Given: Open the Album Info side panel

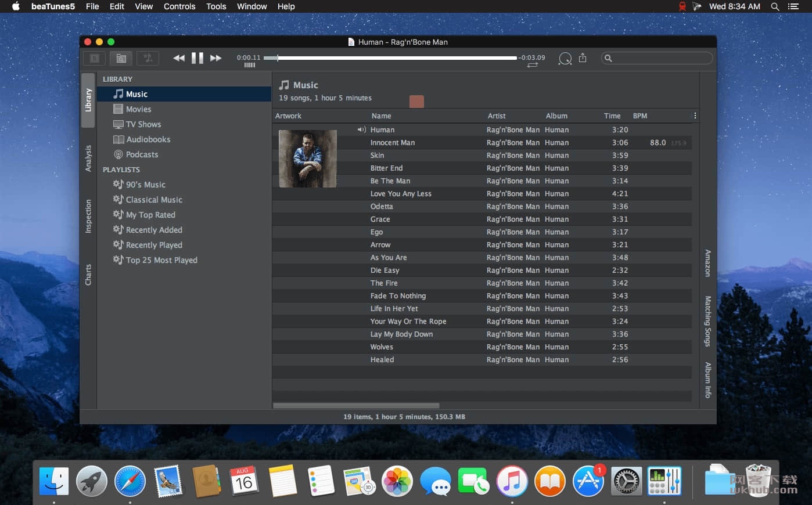Looking at the screenshot, I should click(707, 380).
